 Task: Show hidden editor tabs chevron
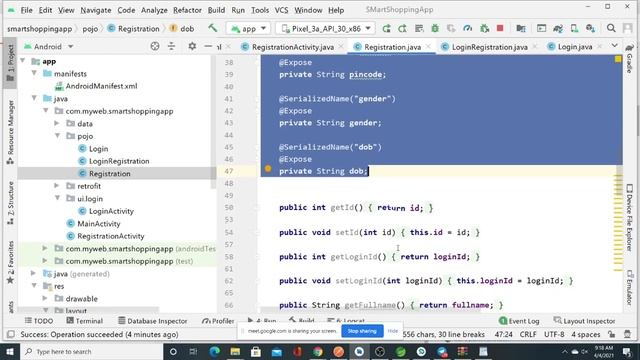coord(615,46)
